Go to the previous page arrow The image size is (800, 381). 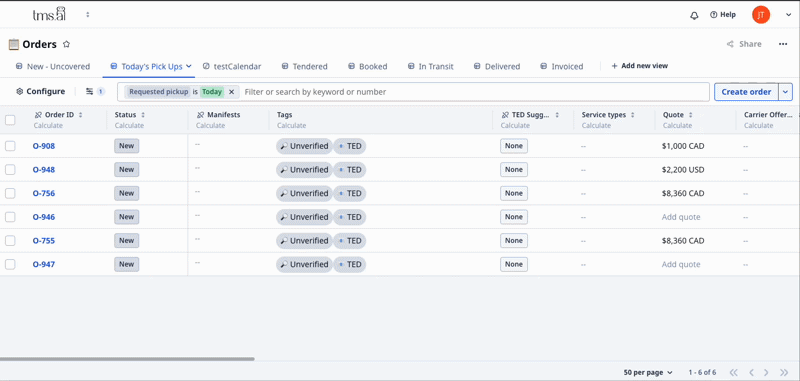point(751,372)
